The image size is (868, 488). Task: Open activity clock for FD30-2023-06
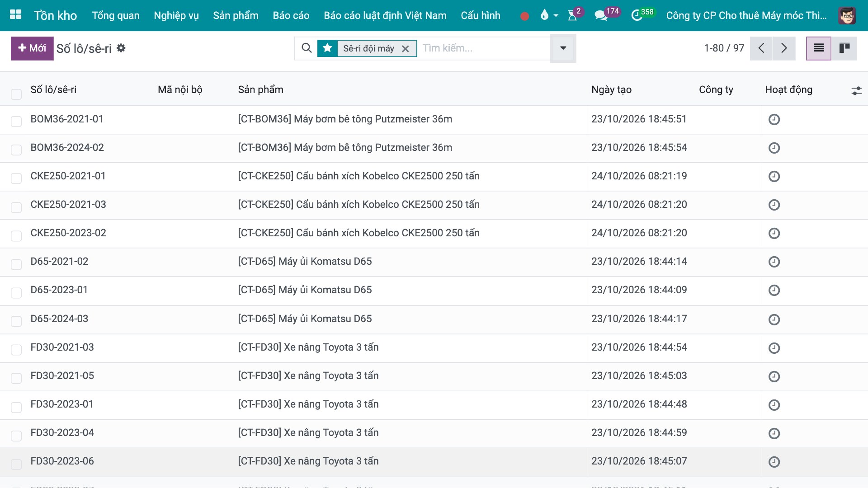(774, 462)
